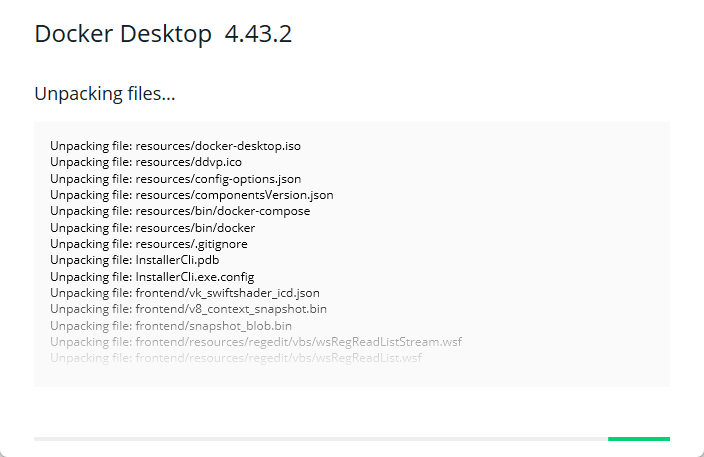Click the gray progress bar track

pos(320,438)
